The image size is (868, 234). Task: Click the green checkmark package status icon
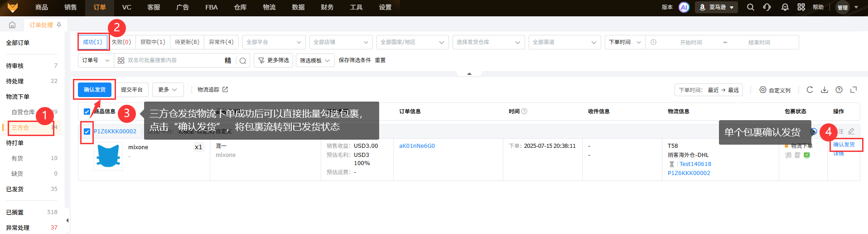(x=807, y=155)
